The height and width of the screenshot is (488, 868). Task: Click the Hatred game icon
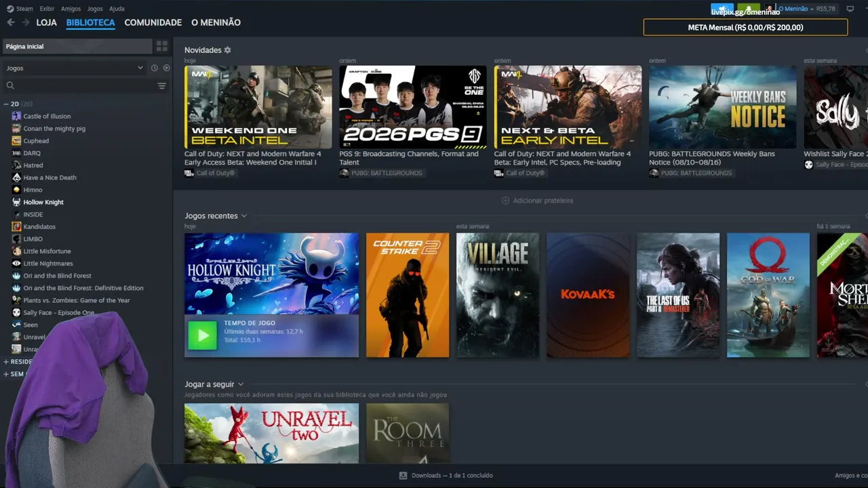point(16,165)
